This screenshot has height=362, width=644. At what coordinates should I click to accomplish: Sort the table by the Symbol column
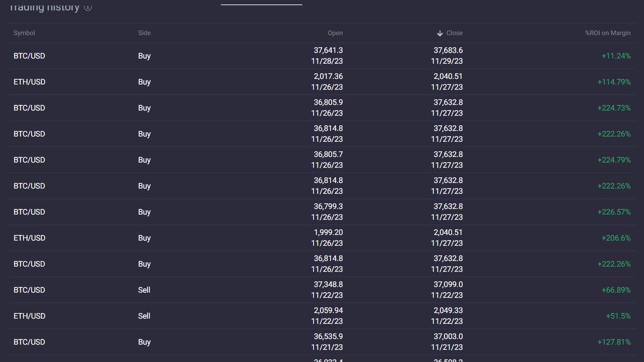click(x=24, y=33)
